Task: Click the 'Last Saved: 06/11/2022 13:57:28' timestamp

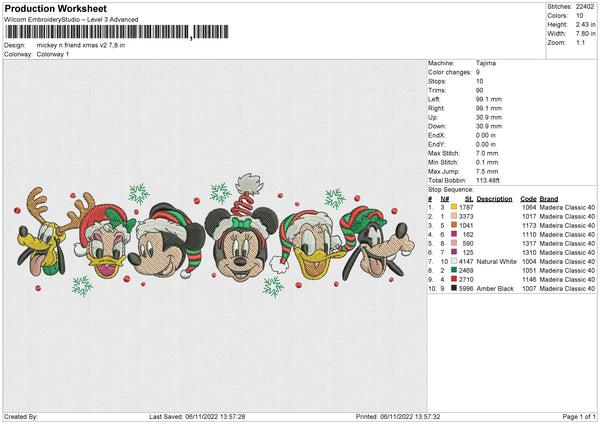Action: pos(197,416)
